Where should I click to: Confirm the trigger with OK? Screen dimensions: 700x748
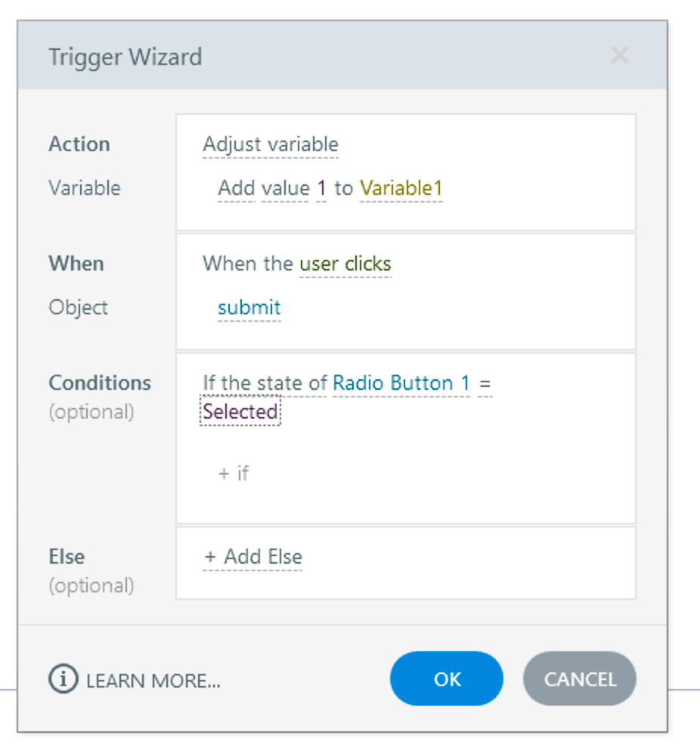point(446,678)
